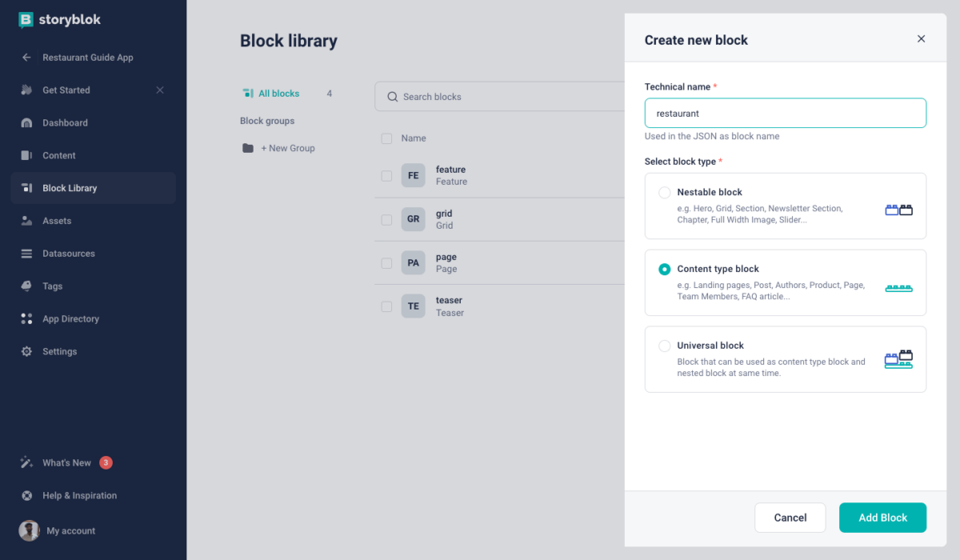Open Datasources via its sidebar icon
Viewport: 960px width, 560px height.
coord(26,254)
